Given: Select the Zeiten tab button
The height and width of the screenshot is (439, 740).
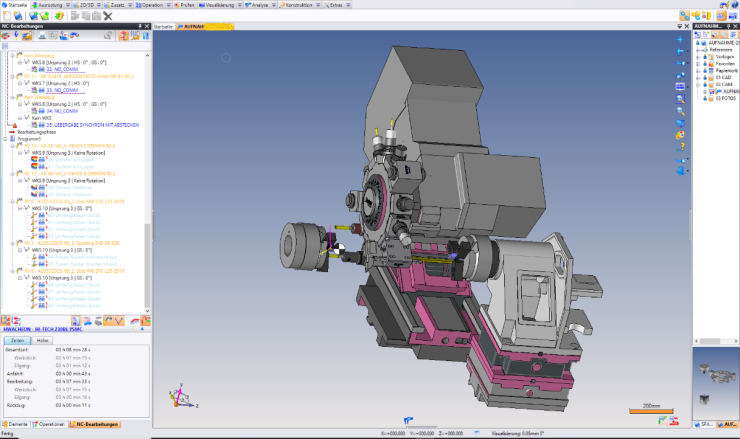Looking at the screenshot, I should 17,340.
